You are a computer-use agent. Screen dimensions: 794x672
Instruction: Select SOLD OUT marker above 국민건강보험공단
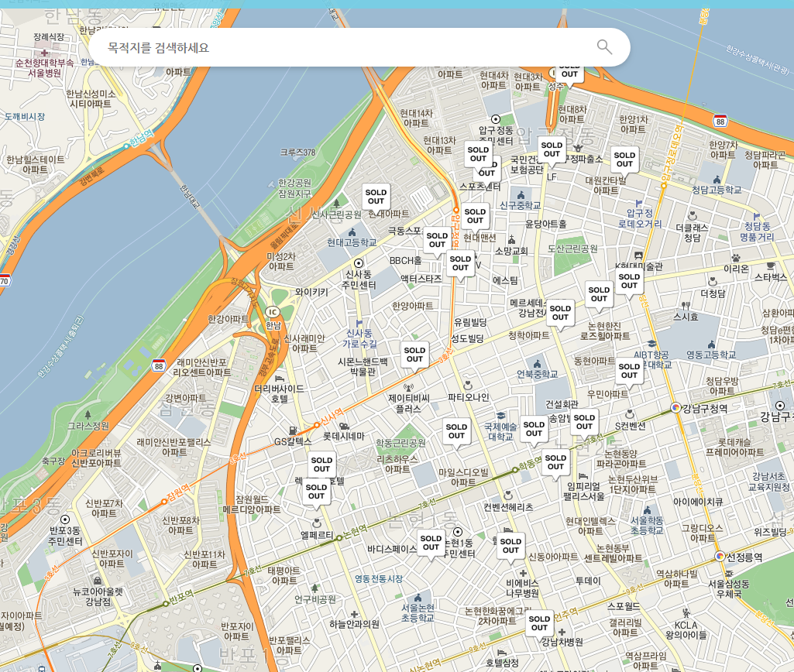tap(552, 149)
